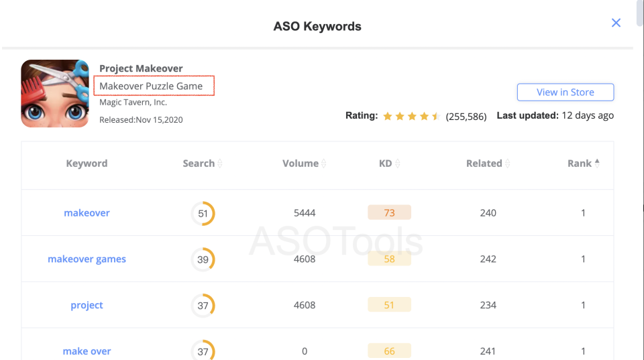
Task: Sort by the Rank column arrow
Action: tap(597, 162)
